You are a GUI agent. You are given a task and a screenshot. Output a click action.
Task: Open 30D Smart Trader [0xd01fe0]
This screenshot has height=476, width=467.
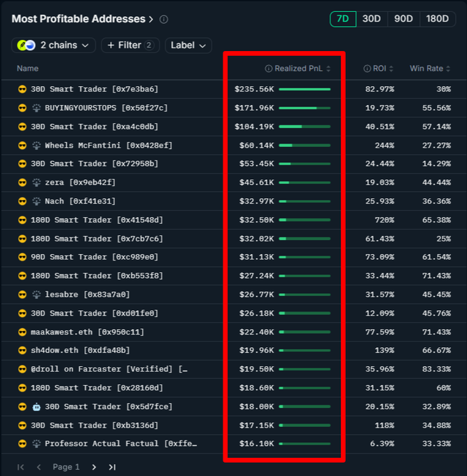(95, 314)
